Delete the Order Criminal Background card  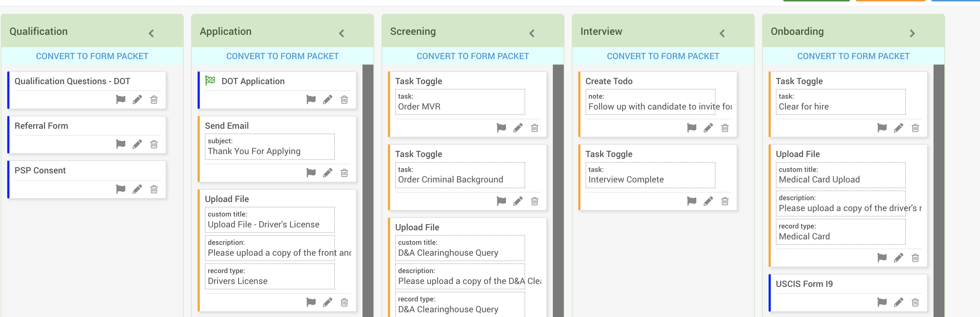point(535,201)
